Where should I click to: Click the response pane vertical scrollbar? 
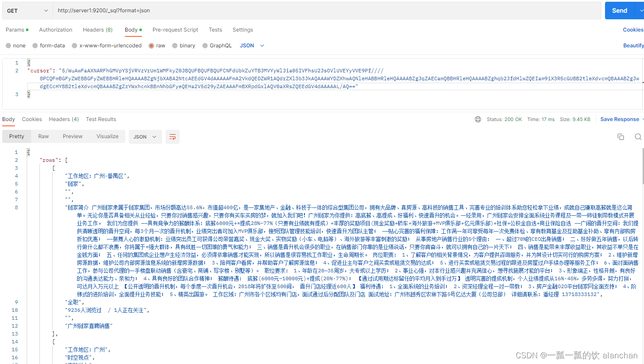click(x=643, y=167)
